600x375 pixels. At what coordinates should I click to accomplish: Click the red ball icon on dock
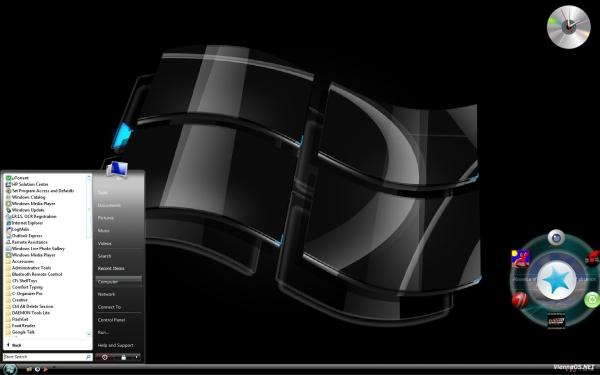pyautogui.click(x=520, y=300)
